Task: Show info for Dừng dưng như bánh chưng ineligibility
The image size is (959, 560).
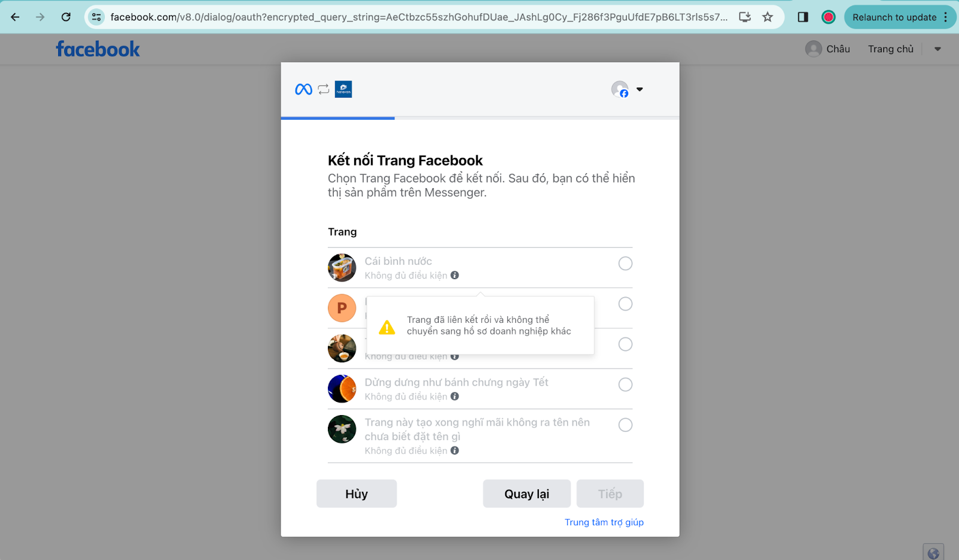Action: click(x=455, y=396)
